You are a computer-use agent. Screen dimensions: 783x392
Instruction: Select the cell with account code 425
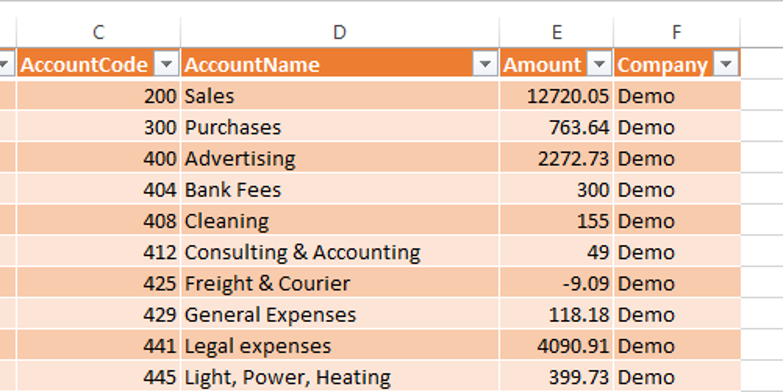[98, 283]
